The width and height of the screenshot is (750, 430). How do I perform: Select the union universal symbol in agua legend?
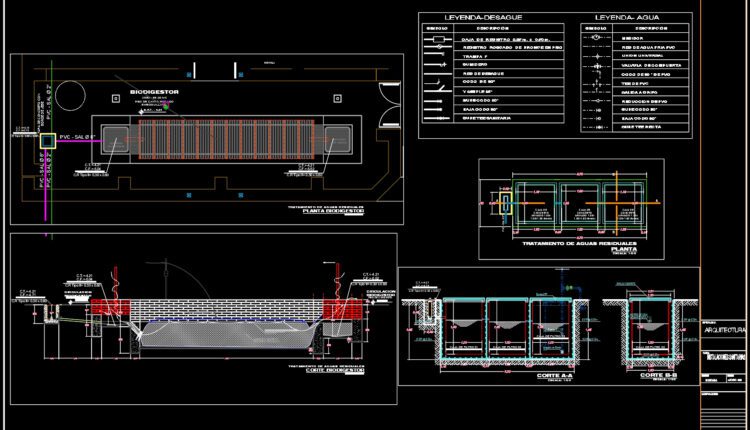click(596, 56)
